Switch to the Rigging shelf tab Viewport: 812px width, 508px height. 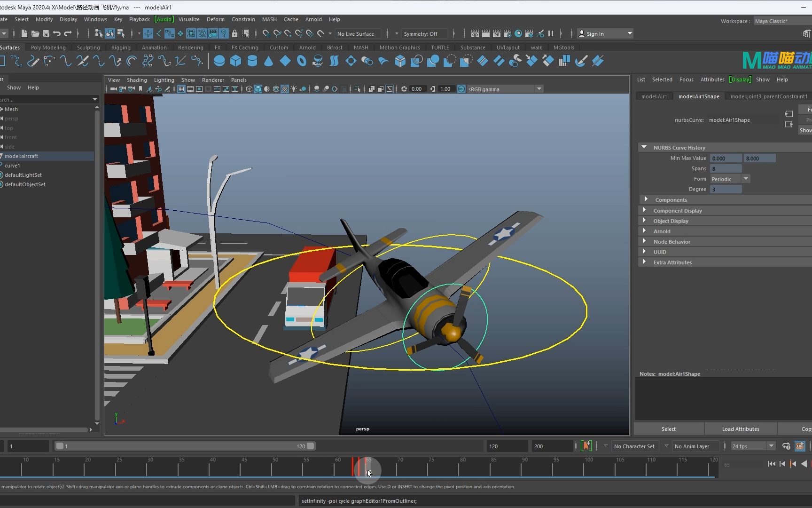pos(121,48)
